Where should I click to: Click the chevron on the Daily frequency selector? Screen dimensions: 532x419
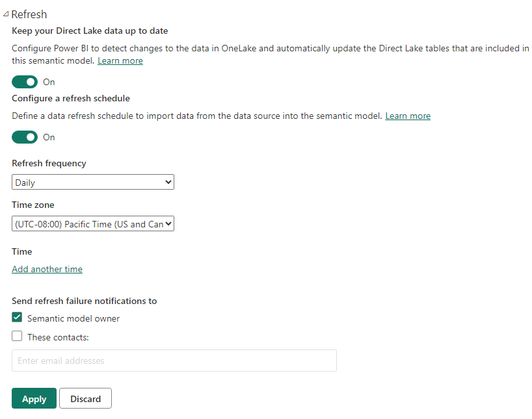coord(166,182)
